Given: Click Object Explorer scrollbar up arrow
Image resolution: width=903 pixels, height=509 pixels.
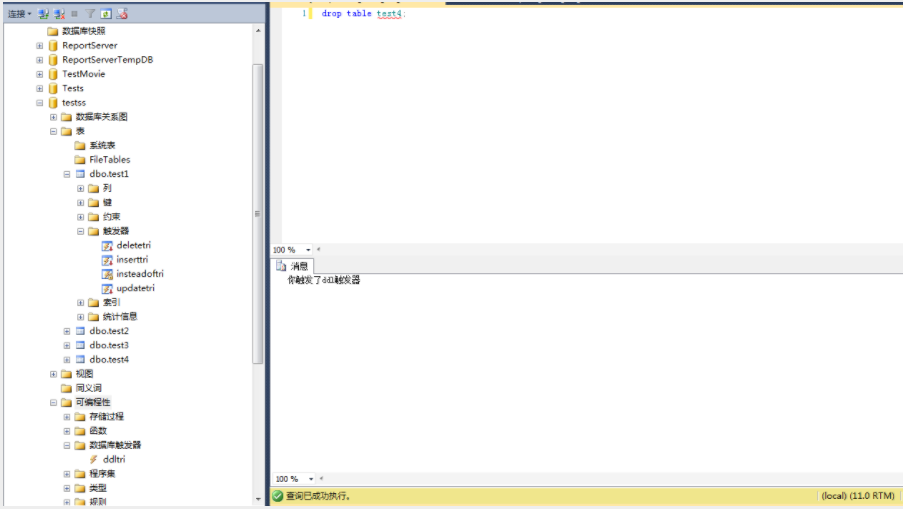Looking at the screenshot, I should pyautogui.click(x=258, y=31).
